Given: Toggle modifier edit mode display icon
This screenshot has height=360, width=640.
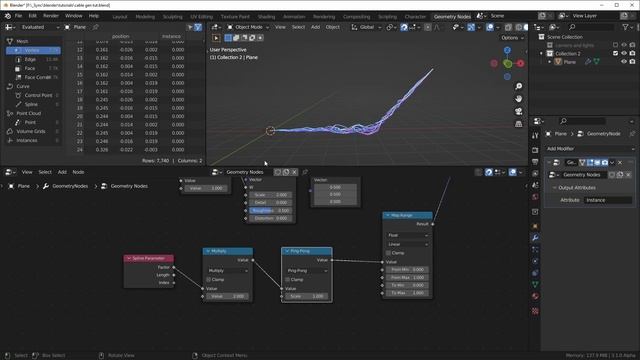Looking at the screenshot, I should pos(590,162).
